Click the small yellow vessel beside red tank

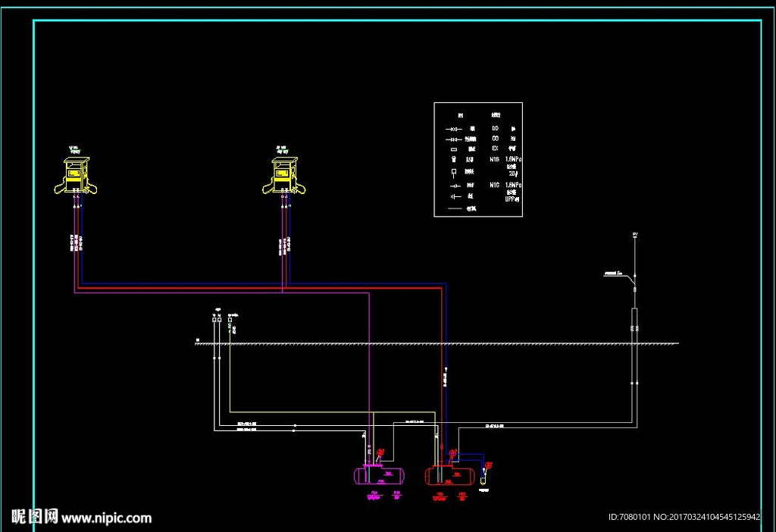(483, 477)
